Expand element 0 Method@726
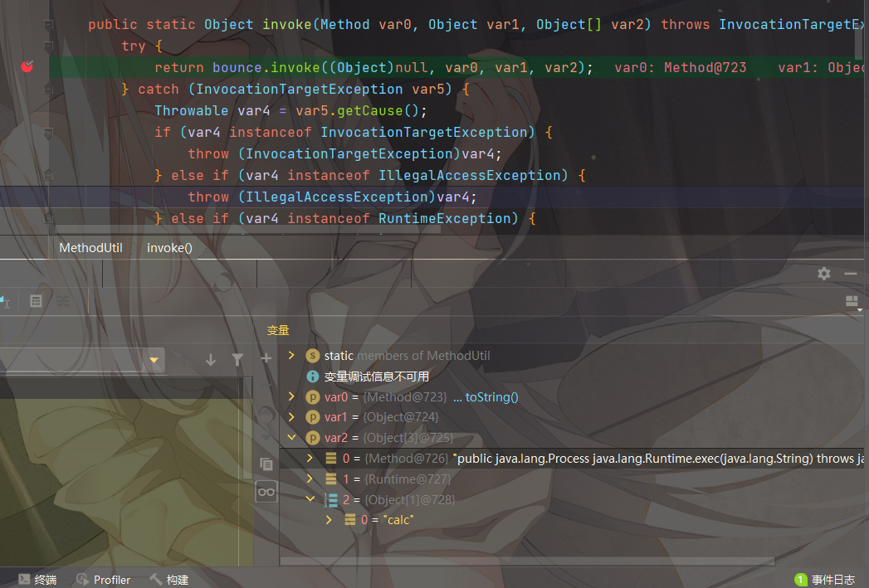This screenshot has height=588, width=869. tap(310, 458)
